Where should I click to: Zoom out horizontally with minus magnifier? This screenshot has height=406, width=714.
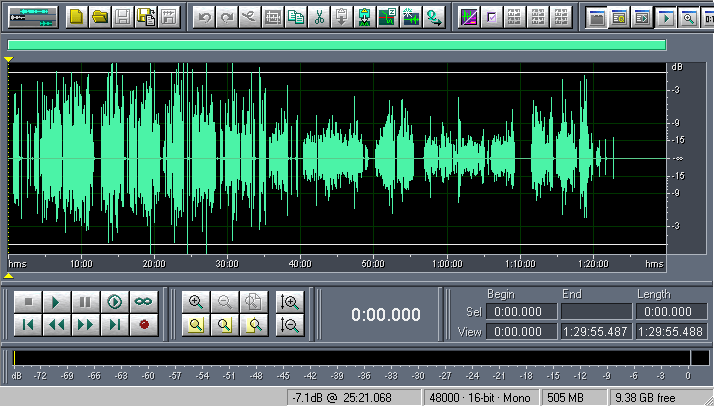click(x=224, y=302)
